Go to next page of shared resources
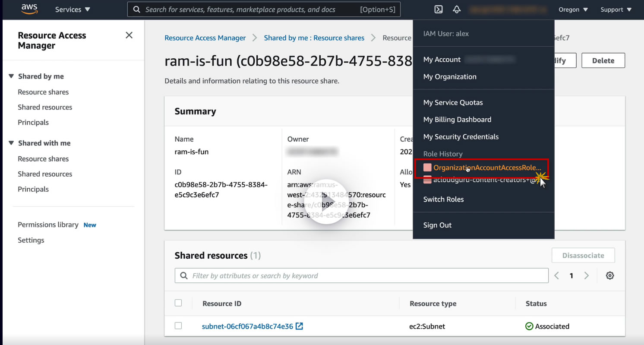The height and width of the screenshot is (345, 644). [586, 275]
